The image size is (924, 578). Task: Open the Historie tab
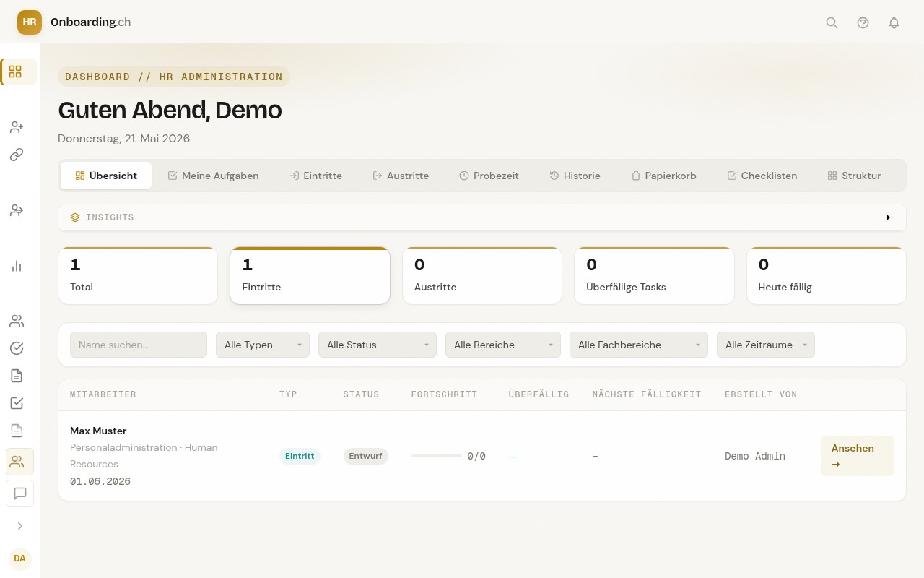(x=575, y=176)
